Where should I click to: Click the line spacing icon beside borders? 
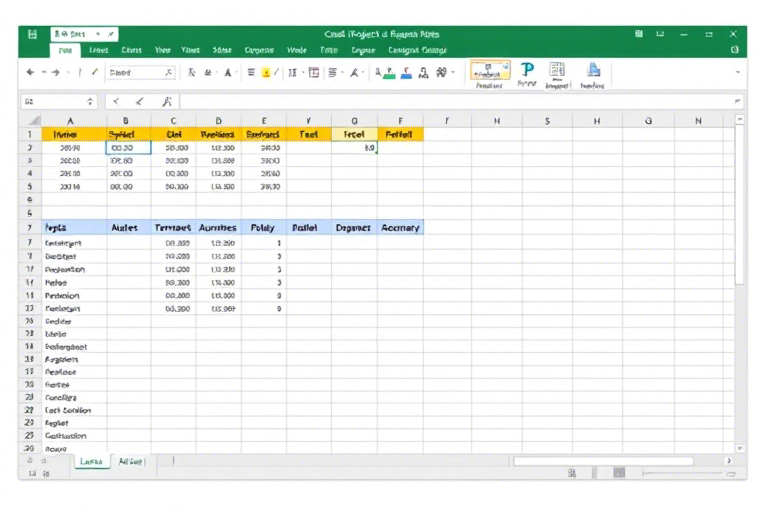pyautogui.click(x=292, y=73)
